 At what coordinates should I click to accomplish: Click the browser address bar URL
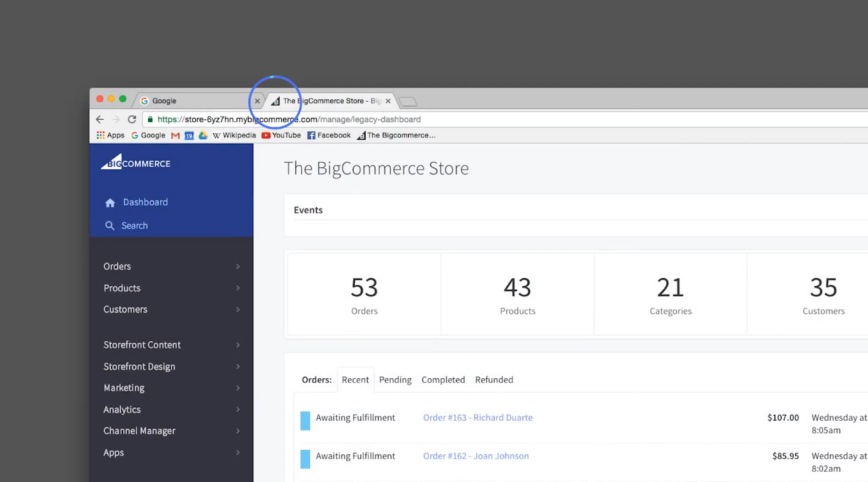(x=289, y=119)
